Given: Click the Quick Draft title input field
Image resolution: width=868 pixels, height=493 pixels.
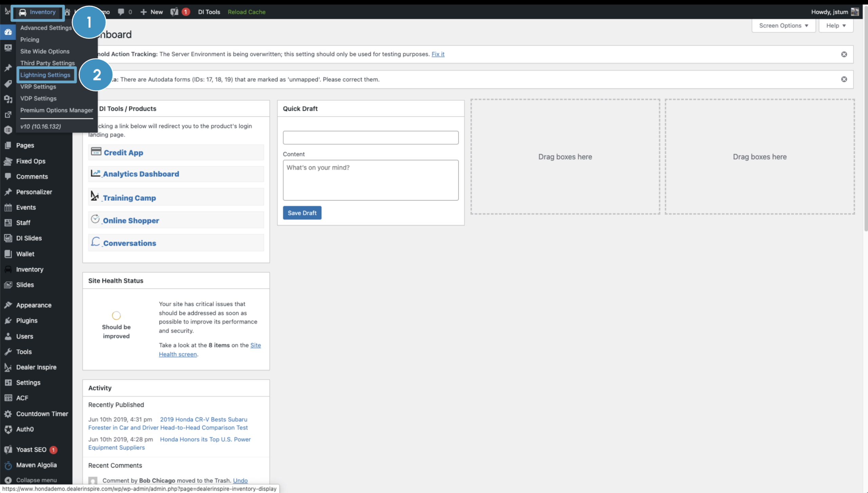Looking at the screenshot, I should coord(371,138).
